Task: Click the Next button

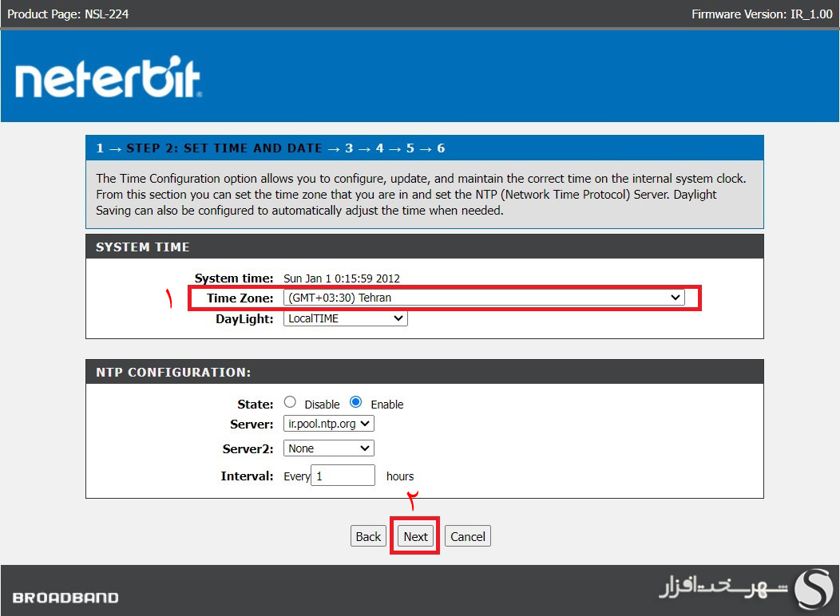Action: tap(414, 535)
